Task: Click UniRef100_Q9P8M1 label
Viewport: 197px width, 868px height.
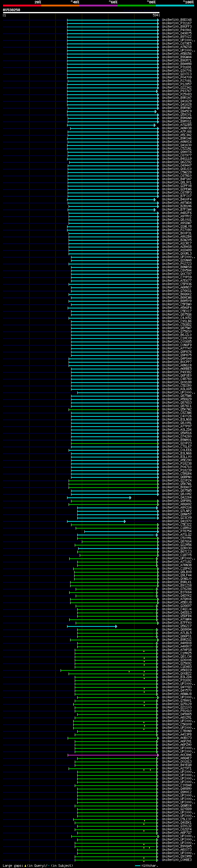Action: click(x=176, y=501)
